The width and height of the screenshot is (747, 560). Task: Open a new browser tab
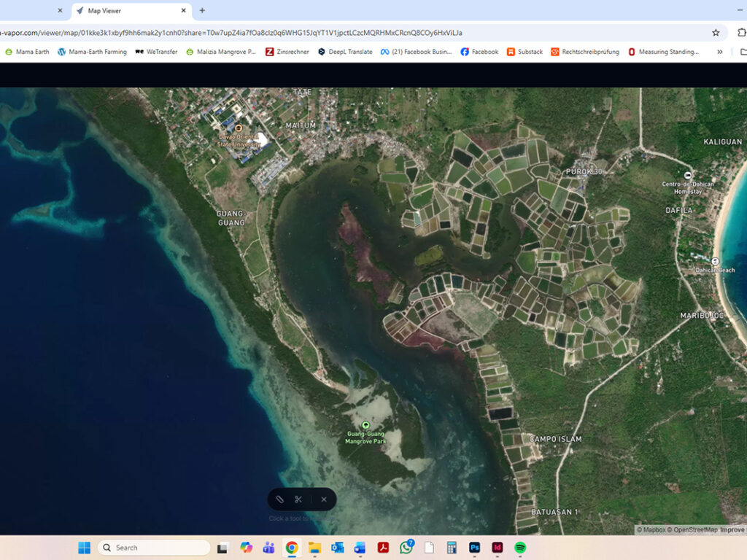pyautogui.click(x=202, y=11)
